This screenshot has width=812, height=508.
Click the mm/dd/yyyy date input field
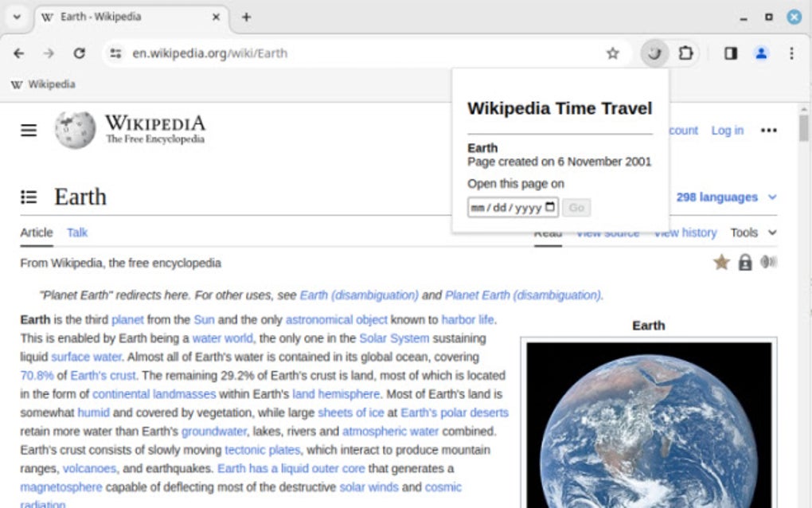(x=510, y=207)
